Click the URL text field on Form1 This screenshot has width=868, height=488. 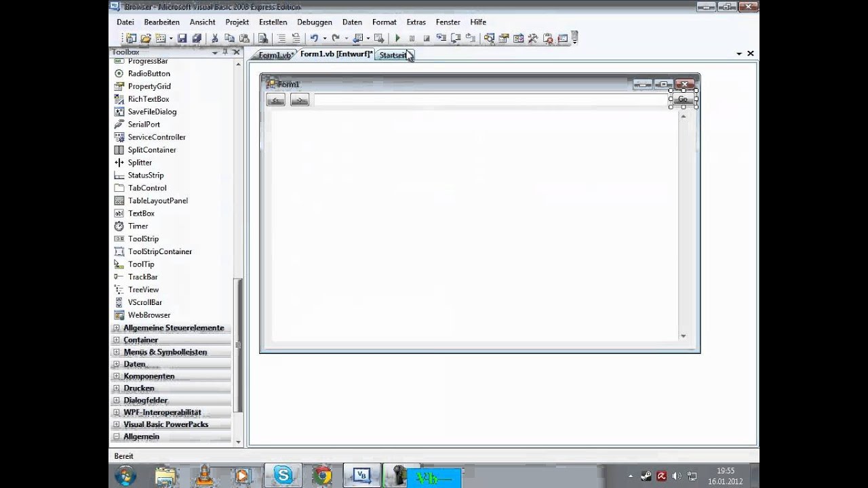coord(491,100)
